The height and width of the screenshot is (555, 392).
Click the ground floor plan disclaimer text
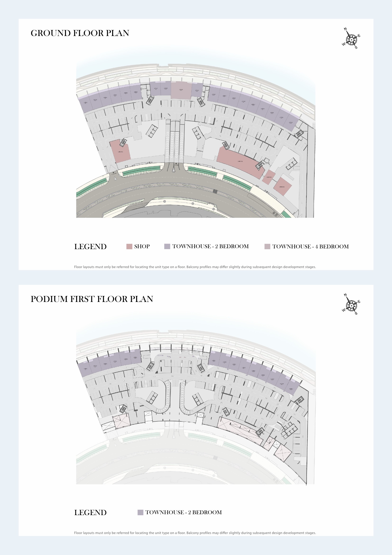(195, 267)
